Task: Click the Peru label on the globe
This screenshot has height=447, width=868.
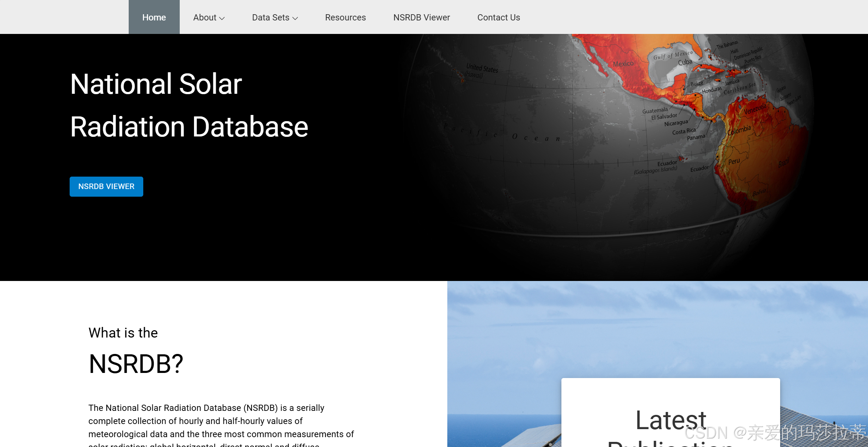Action: (734, 161)
